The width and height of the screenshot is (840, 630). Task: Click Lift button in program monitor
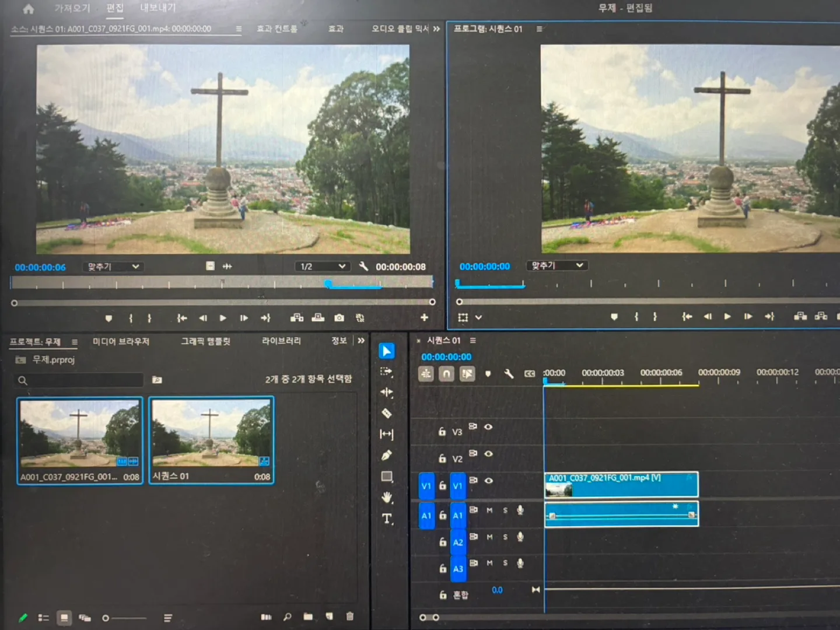800,316
